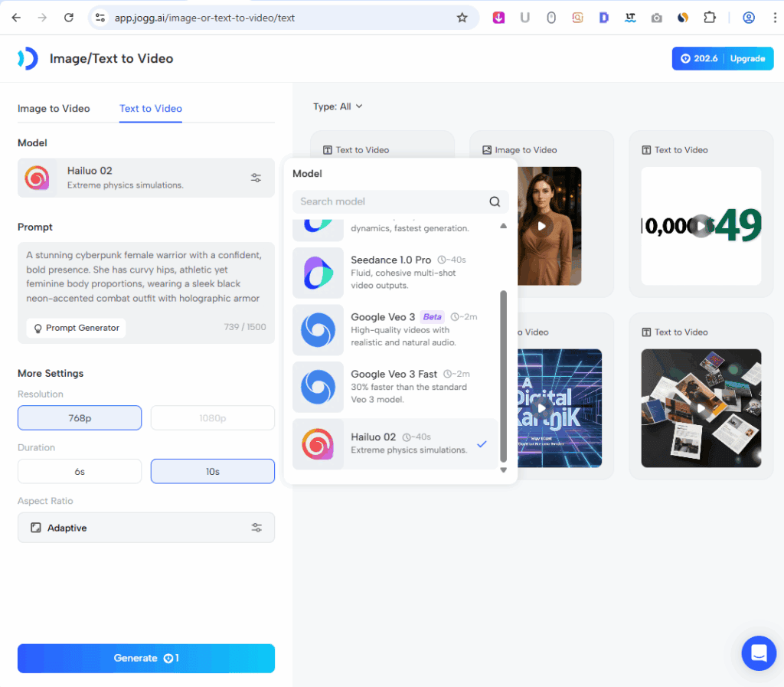Open the chat support bubble icon
784x687 pixels.
point(758,653)
